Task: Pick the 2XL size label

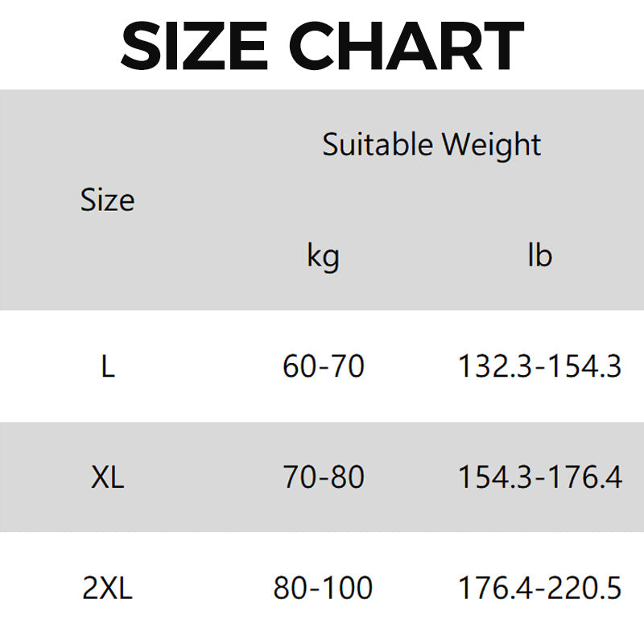Action: coord(108,589)
